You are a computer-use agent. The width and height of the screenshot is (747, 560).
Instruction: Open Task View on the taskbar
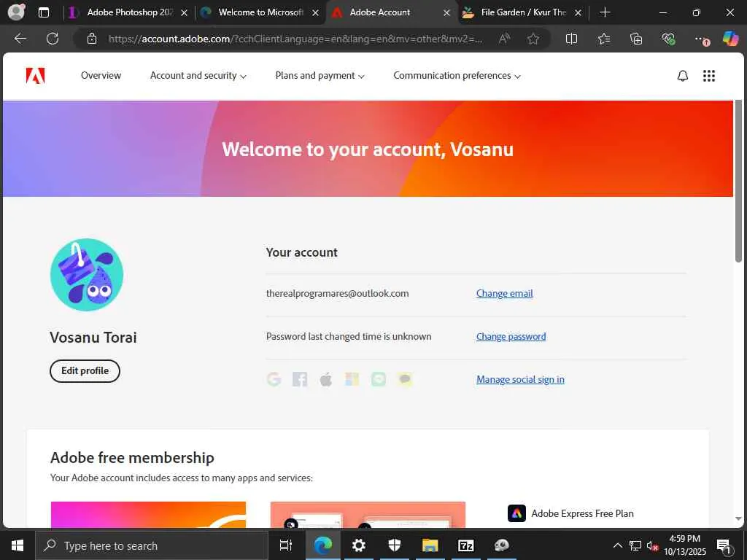pos(286,545)
